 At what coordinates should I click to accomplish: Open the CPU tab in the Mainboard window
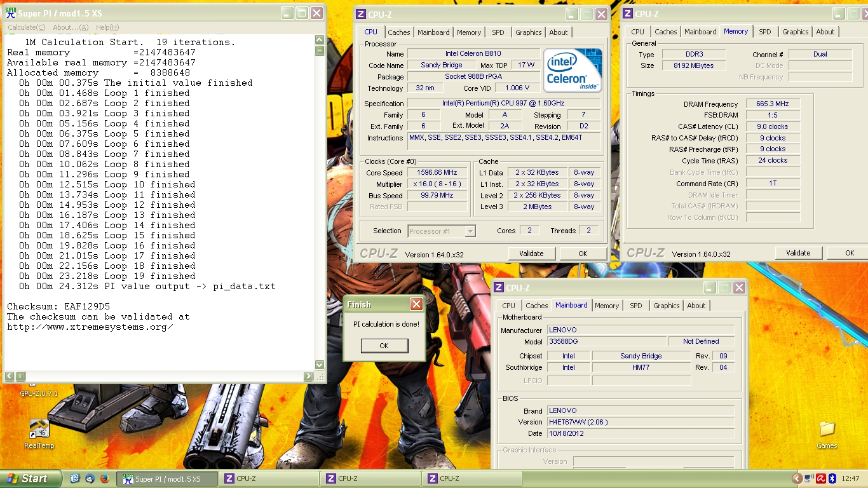coord(509,306)
